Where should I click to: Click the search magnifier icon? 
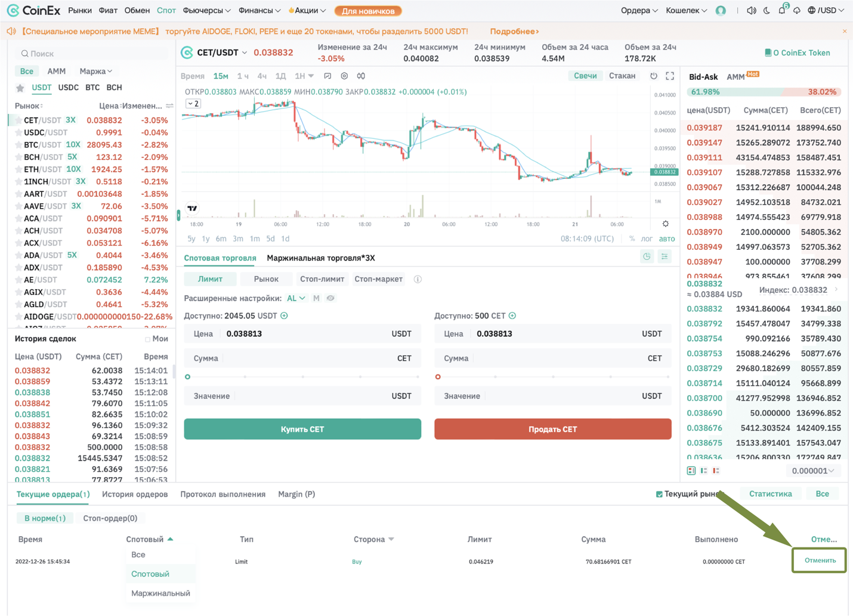(24, 54)
